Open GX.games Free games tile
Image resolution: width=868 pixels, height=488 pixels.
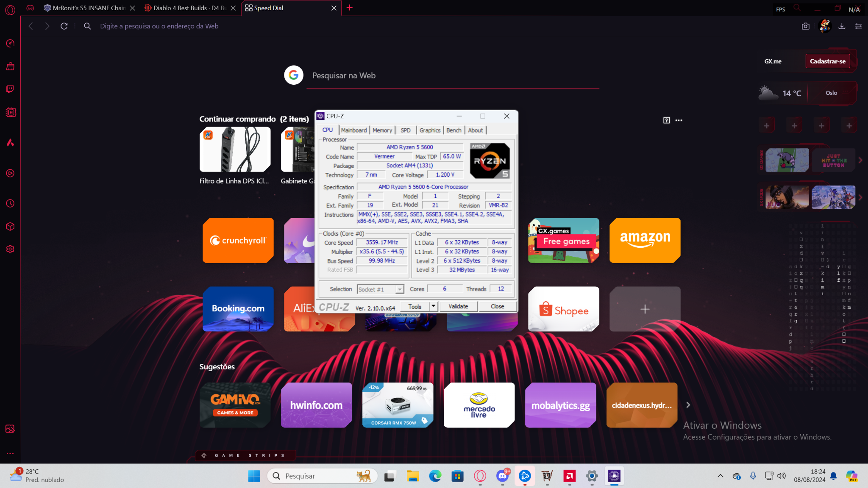click(564, 240)
